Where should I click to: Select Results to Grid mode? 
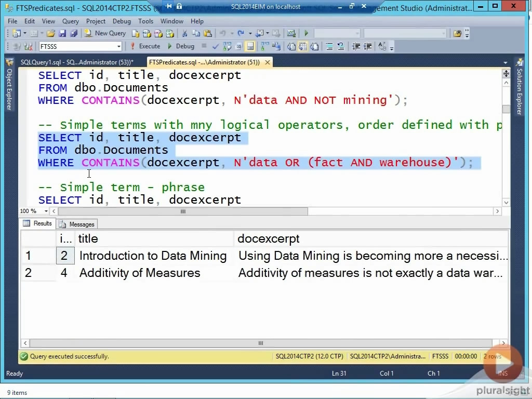303,46
